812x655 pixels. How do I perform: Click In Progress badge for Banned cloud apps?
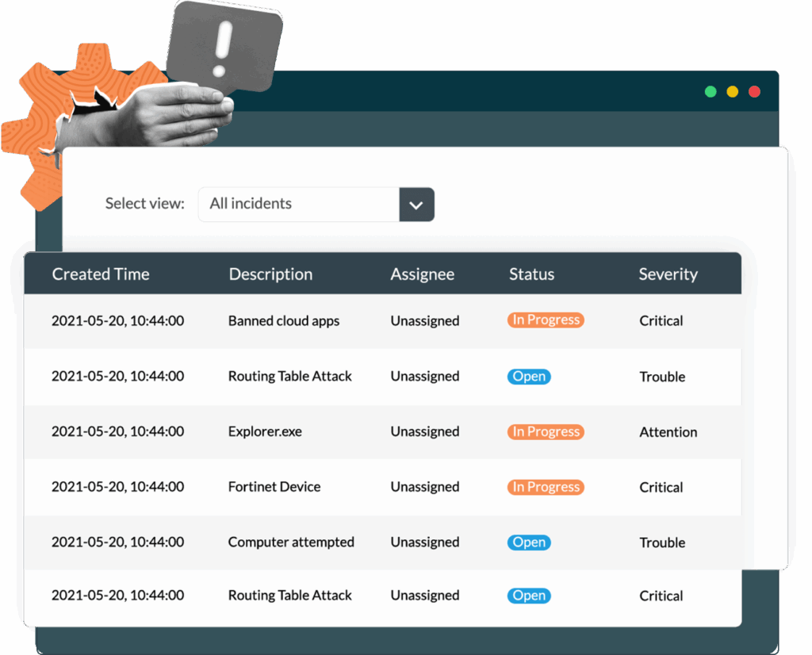click(546, 320)
